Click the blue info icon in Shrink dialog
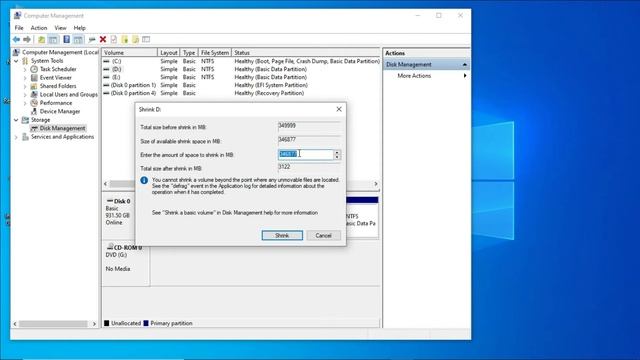 (x=144, y=180)
